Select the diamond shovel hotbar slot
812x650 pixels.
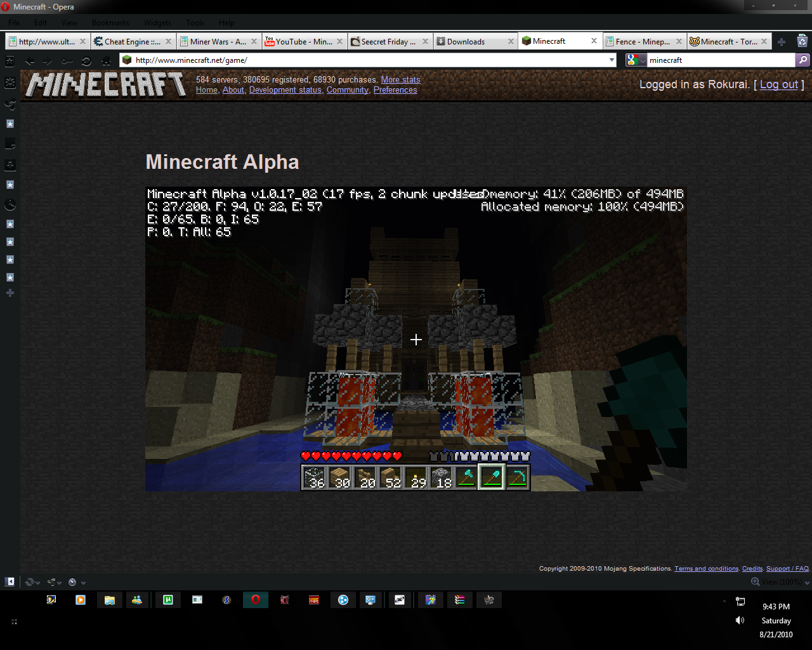tap(492, 477)
